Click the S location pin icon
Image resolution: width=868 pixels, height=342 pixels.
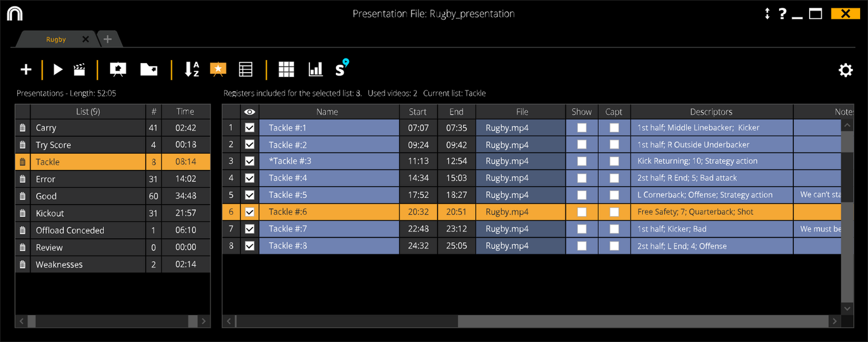(341, 68)
